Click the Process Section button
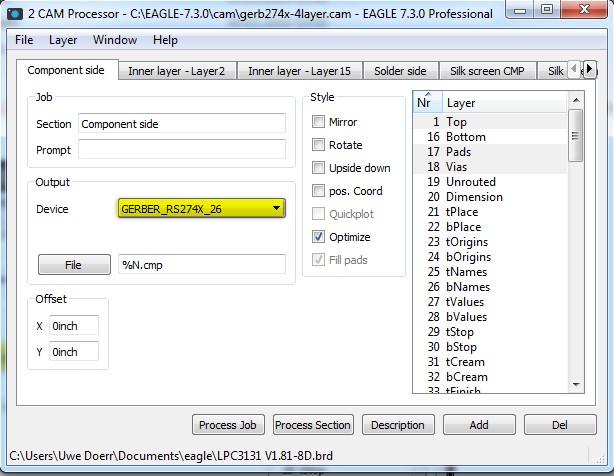Image resolution: width=614 pixels, height=476 pixels. pyautogui.click(x=313, y=425)
